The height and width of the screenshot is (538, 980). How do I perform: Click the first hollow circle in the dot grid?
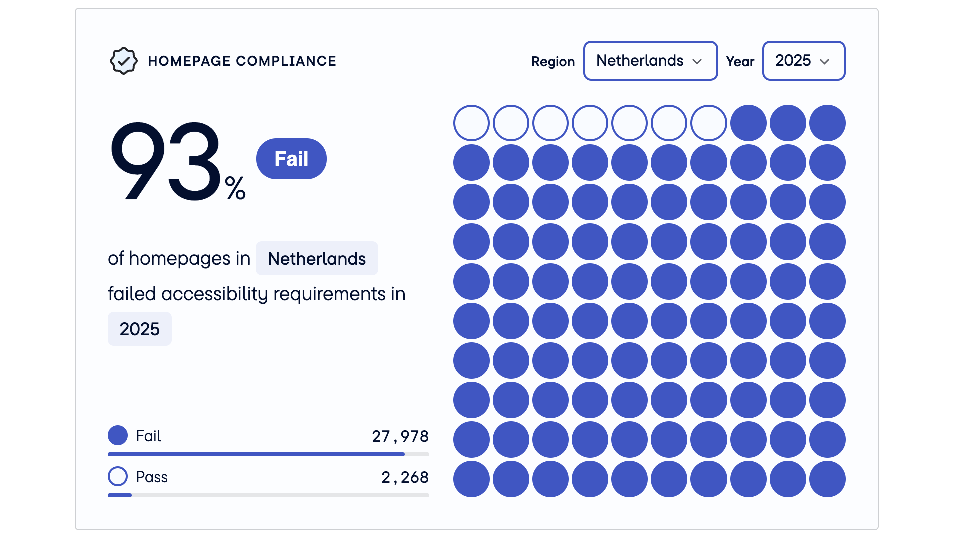tap(471, 123)
